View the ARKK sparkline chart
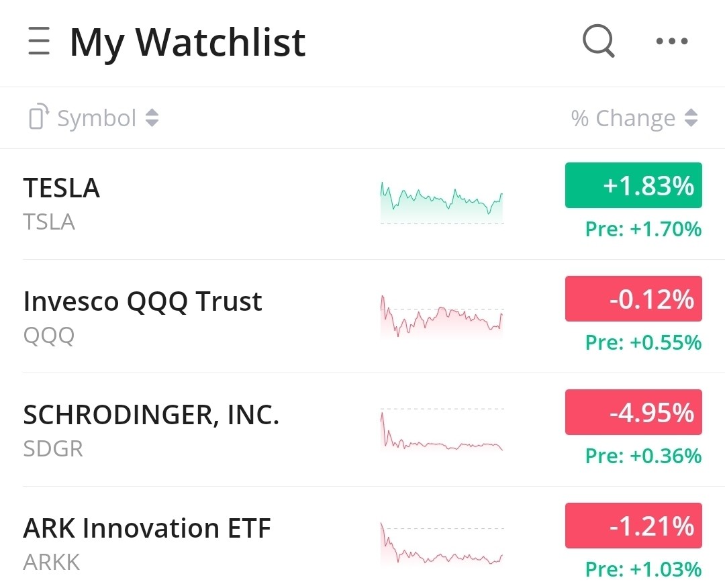 (x=441, y=544)
